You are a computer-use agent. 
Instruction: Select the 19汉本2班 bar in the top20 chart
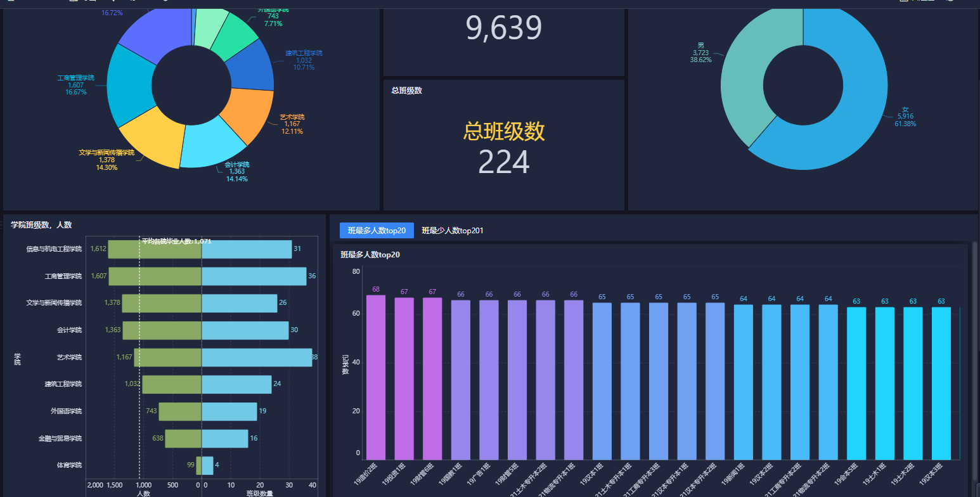[x=771, y=382]
